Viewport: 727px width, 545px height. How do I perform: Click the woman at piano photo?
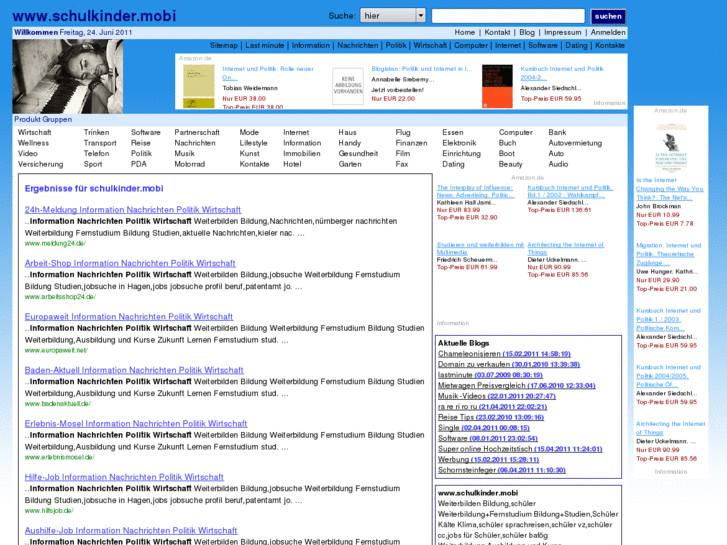(68, 77)
